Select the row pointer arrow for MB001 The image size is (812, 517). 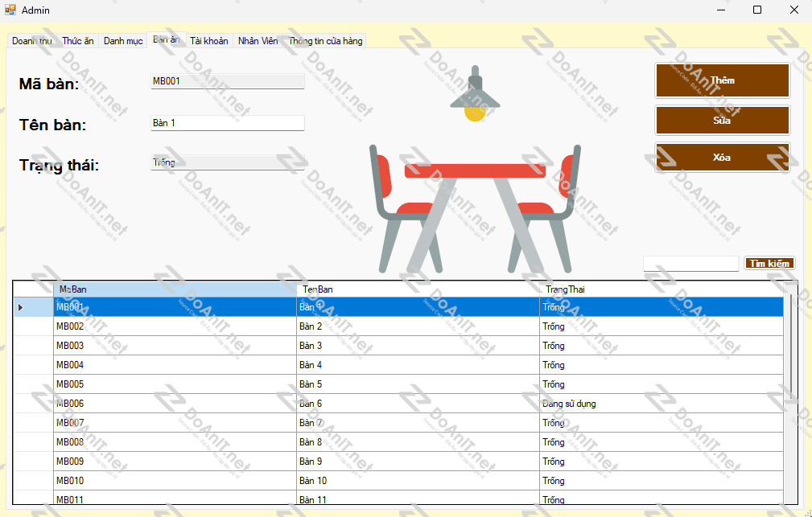21,307
